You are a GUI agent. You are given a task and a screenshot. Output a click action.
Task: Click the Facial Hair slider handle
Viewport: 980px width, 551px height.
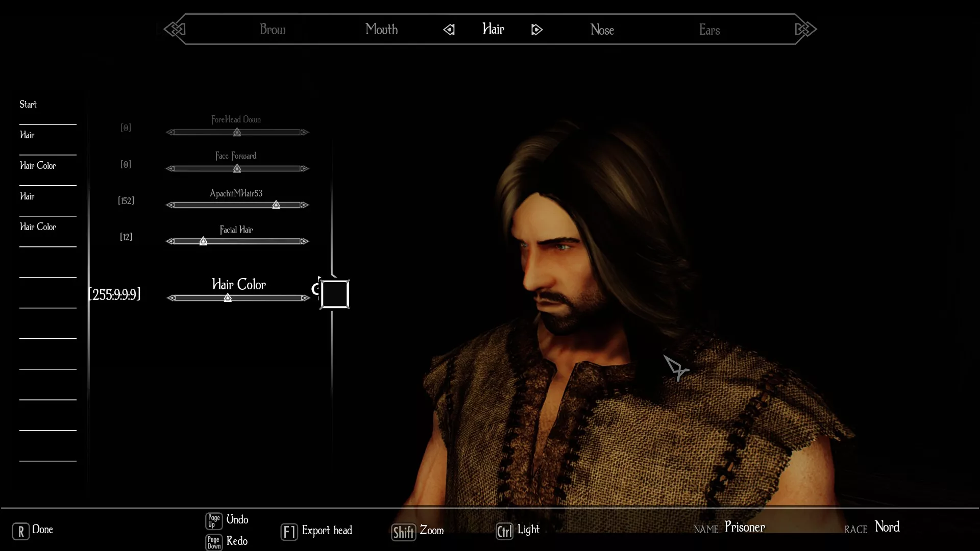[203, 241]
